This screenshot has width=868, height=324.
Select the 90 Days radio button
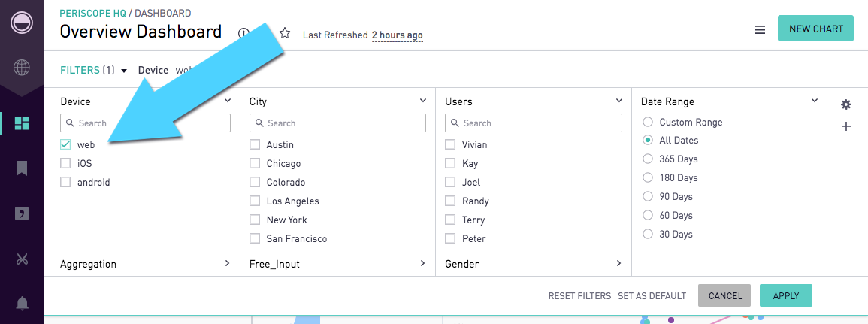click(x=648, y=197)
